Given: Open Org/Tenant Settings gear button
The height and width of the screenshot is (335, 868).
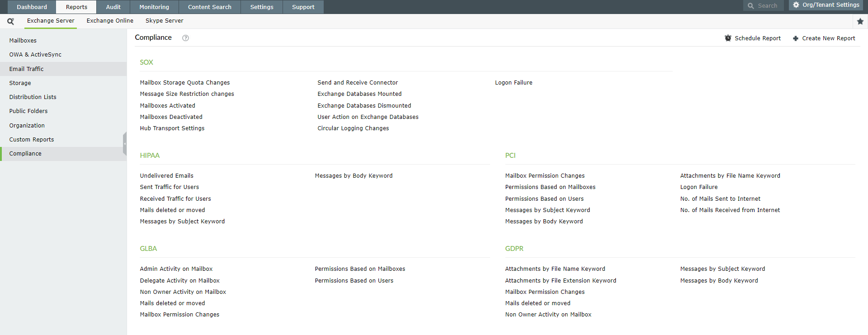Looking at the screenshot, I should tap(826, 5).
